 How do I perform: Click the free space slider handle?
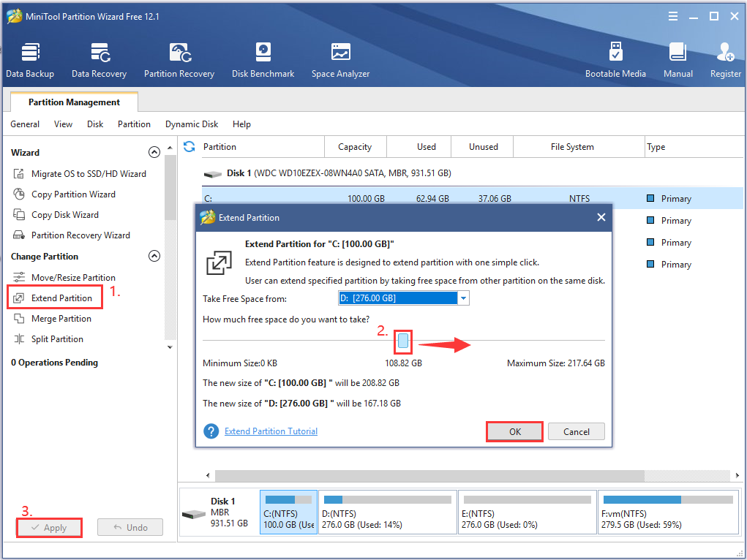pos(403,341)
